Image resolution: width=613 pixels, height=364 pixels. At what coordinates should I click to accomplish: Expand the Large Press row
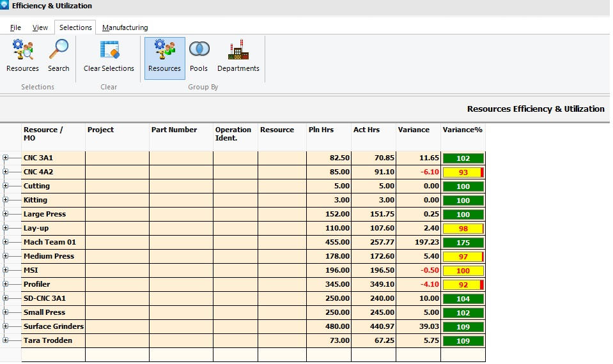(x=5, y=214)
